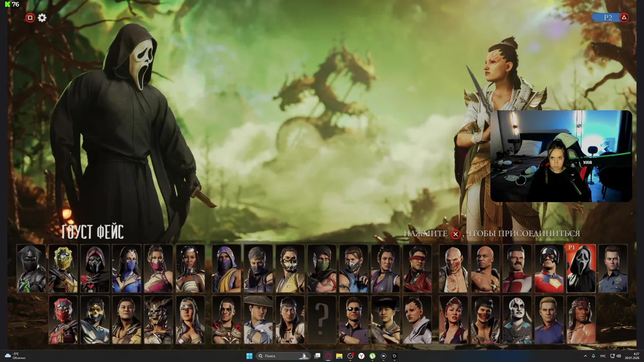Switch the РУС keyboard language indicator
The width and height of the screenshot is (644, 362).
(603, 356)
